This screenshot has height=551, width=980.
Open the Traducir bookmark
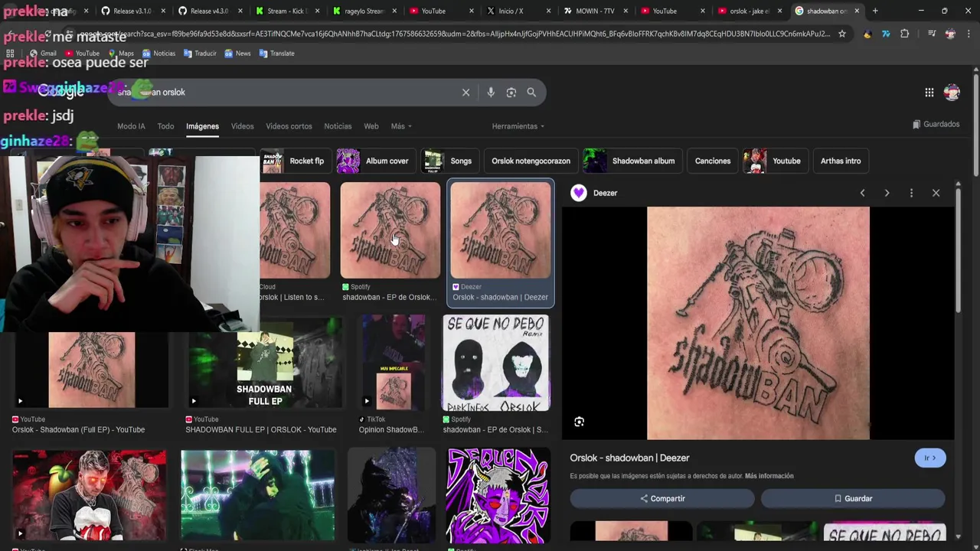200,54
